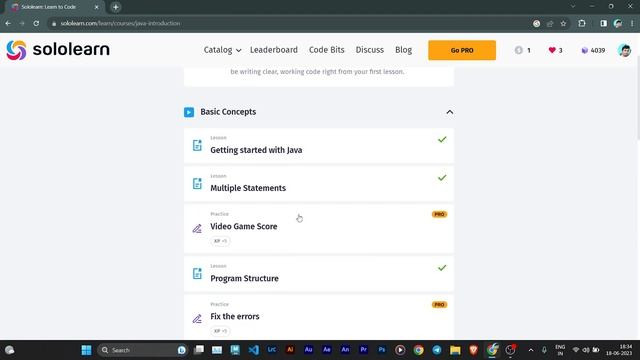This screenshot has height=360, width=640.
Task: Click the browser back arrow
Action: 8,23
